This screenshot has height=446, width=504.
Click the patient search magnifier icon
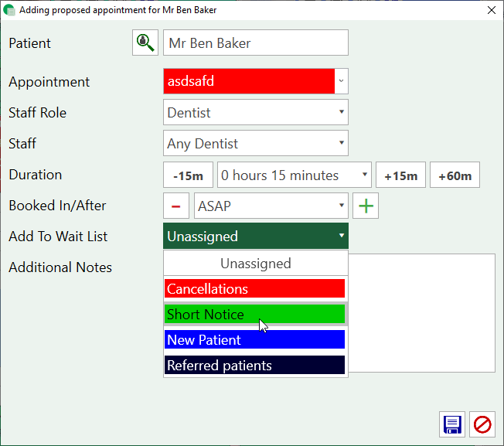[145, 43]
